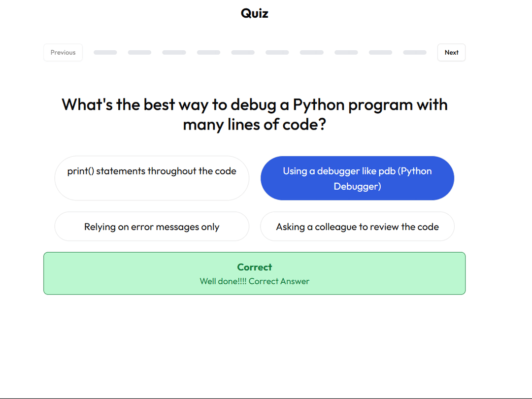Choose the pdb debugger answer option
The width and height of the screenshot is (532, 399).
point(357,178)
